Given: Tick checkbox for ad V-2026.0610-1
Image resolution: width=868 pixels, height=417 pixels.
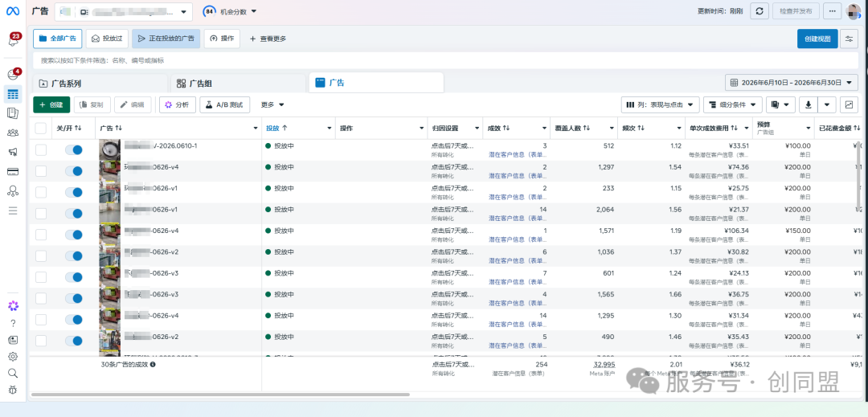Looking at the screenshot, I should click(41, 150).
